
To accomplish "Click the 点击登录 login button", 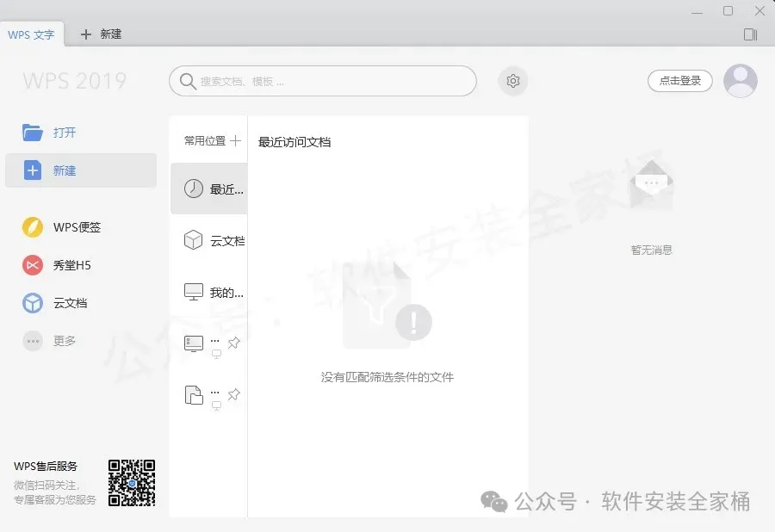I will [x=680, y=81].
